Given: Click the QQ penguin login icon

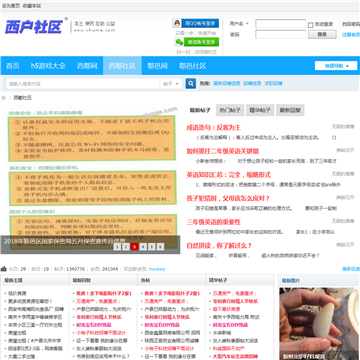Looking at the screenshot, I should pos(177,23).
